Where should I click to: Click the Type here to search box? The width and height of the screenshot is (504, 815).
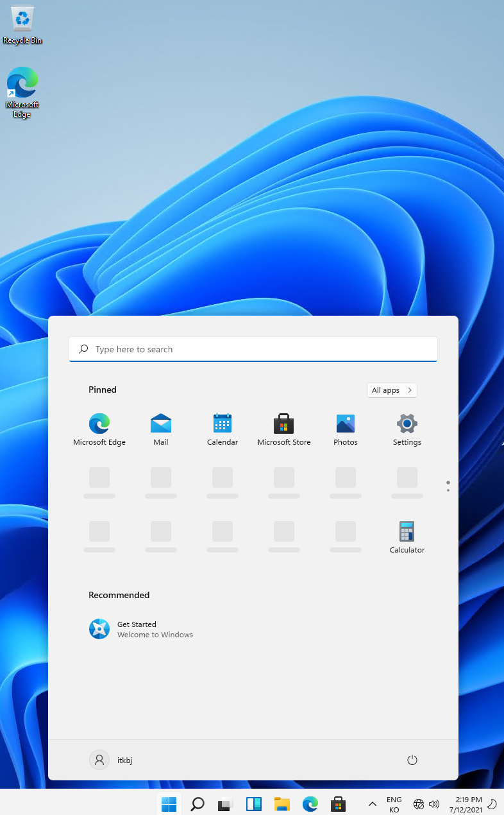point(253,349)
